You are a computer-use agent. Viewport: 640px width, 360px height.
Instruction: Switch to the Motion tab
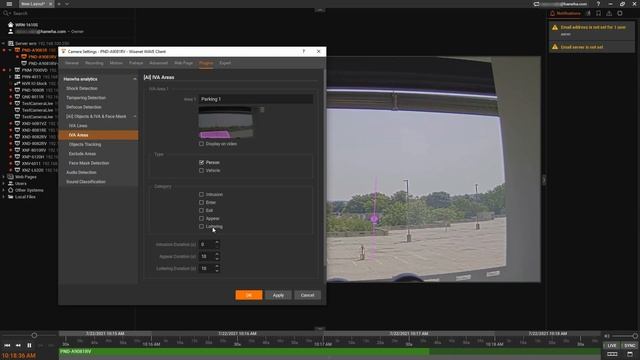click(x=116, y=63)
